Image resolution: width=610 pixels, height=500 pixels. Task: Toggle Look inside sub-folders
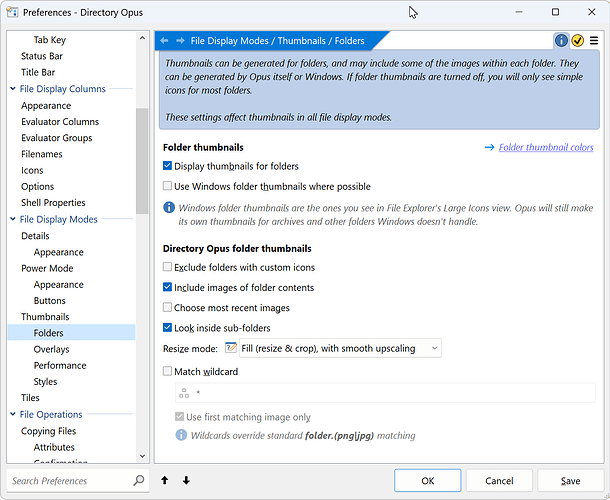click(167, 328)
